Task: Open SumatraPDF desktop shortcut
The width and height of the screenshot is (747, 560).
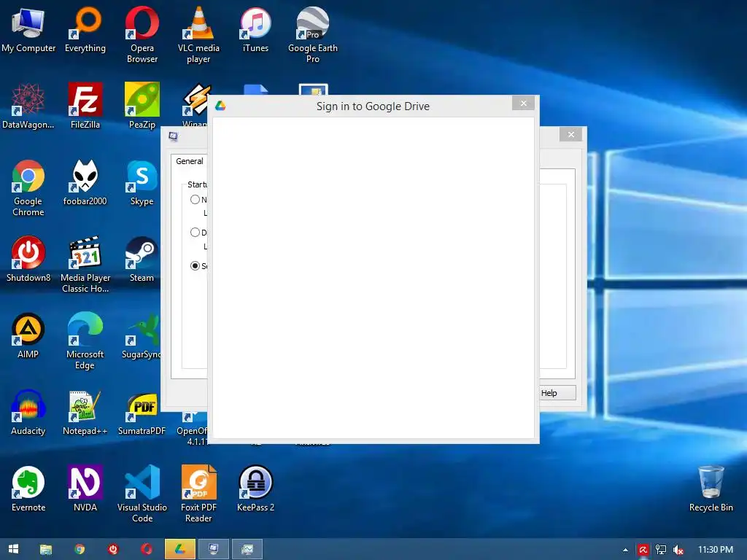Action: click(142, 413)
